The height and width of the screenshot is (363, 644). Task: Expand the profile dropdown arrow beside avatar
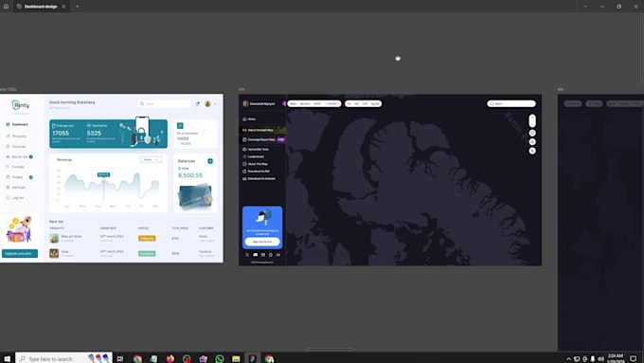tap(215, 104)
